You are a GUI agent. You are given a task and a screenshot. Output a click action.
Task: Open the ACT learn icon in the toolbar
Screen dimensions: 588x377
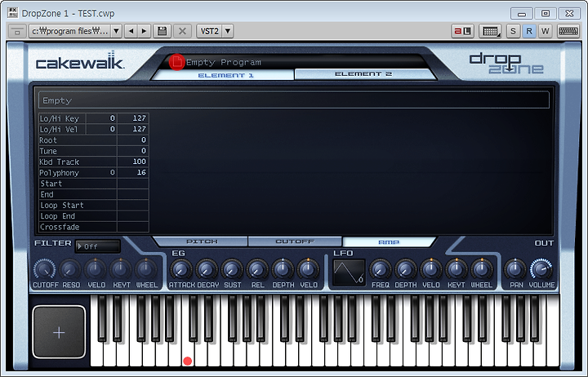(462, 31)
